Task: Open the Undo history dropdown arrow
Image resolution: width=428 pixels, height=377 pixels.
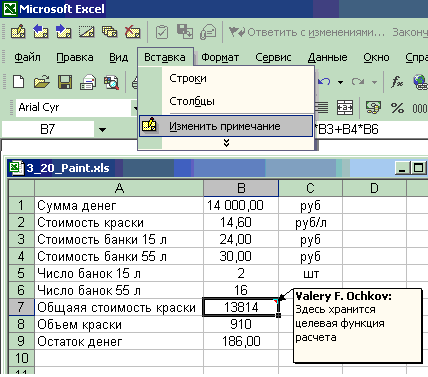Action: [340, 82]
